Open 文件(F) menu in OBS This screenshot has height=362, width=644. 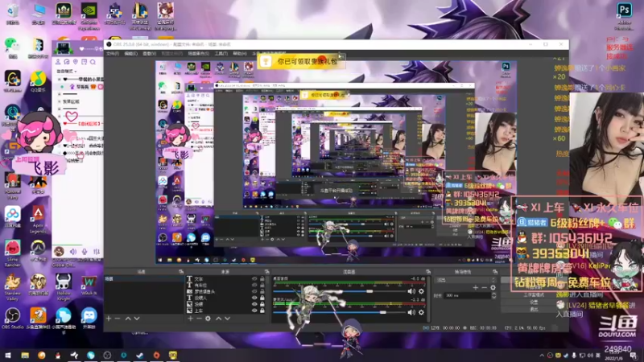[x=113, y=54]
